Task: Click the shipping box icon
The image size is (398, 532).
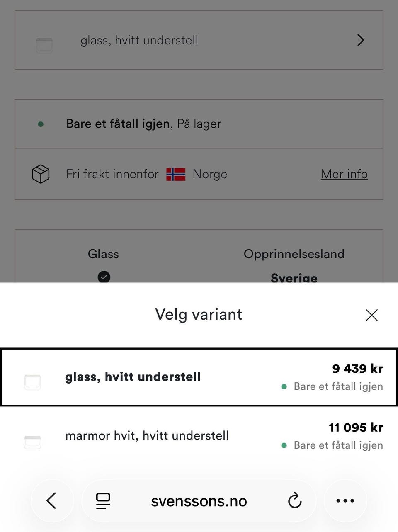Action: point(41,174)
